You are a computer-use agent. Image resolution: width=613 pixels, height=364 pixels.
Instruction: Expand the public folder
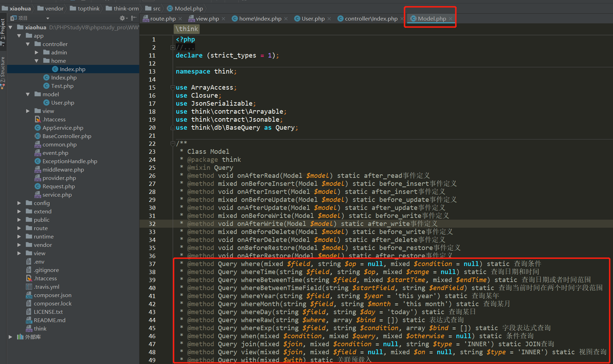pyautogui.click(x=19, y=220)
